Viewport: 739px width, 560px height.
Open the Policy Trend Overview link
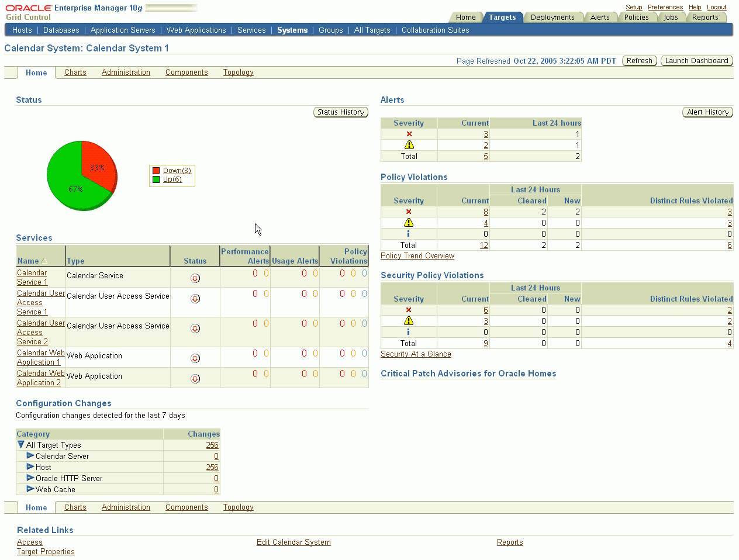pos(417,255)
